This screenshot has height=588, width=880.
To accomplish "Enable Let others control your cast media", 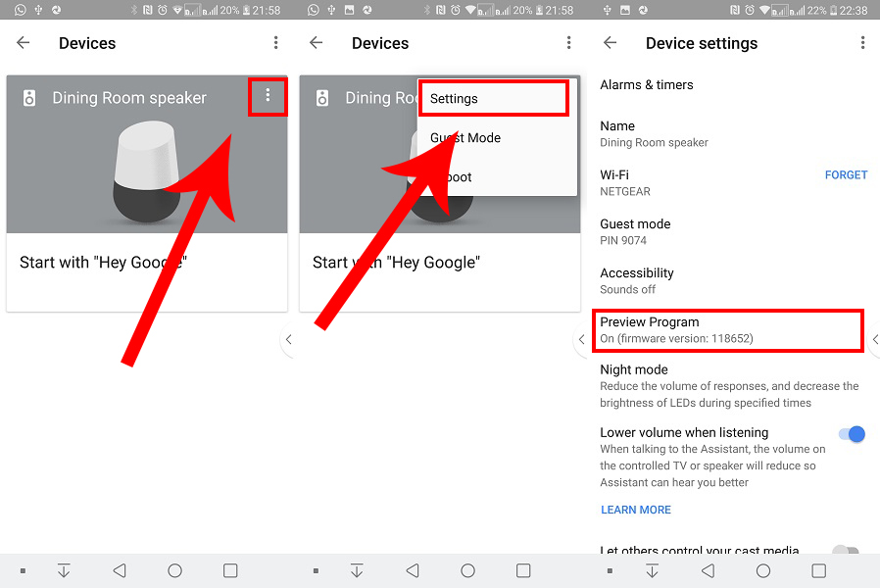I will tap(847, 554).
